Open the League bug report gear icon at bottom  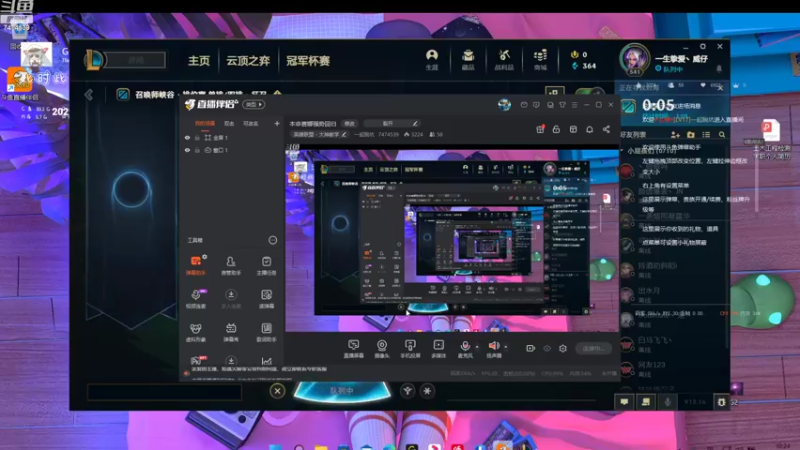click(721, 402)
